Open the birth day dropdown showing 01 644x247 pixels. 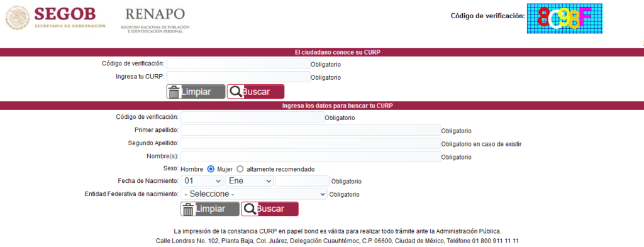point(202,181)
